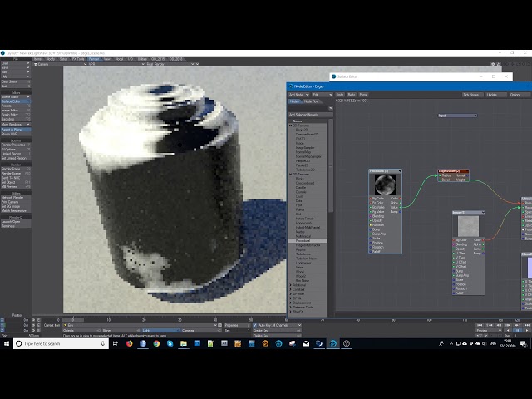Viewport: 532px width, 399px height.
Task: Collapse the 3D Textures tree group
Action: (x=291, y=174)
